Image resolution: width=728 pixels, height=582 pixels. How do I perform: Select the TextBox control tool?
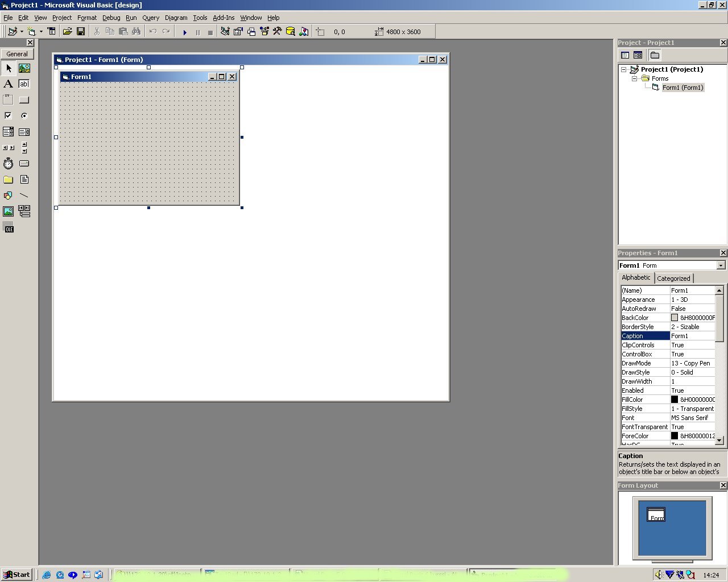click(24, 84)
